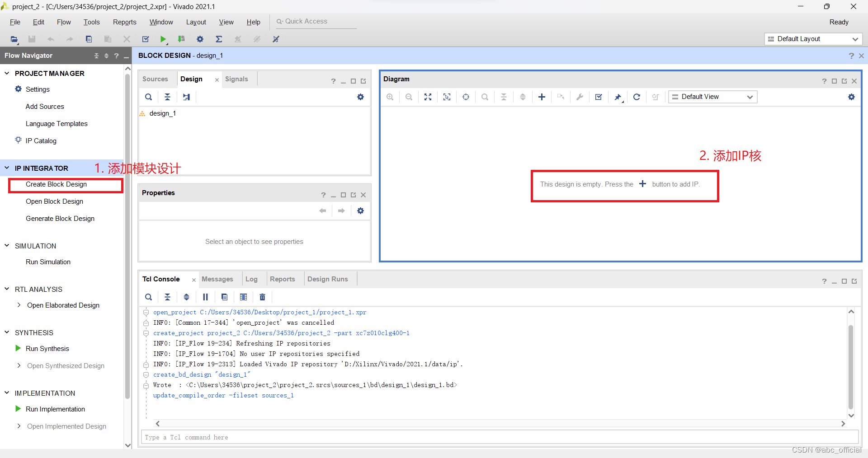Click Run Simulation
Image resolution: width=868 pixels, height=458 pixels.
tap(48, 262)
